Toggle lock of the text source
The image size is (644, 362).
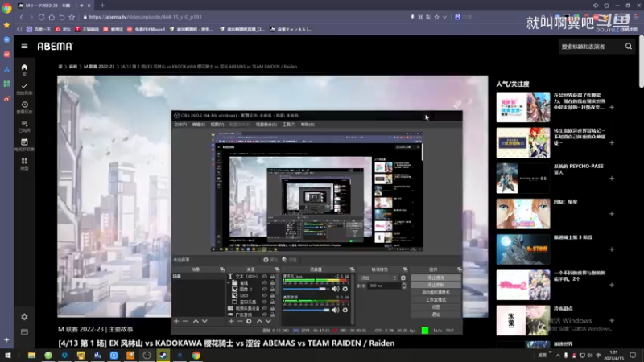pos(272,277)
